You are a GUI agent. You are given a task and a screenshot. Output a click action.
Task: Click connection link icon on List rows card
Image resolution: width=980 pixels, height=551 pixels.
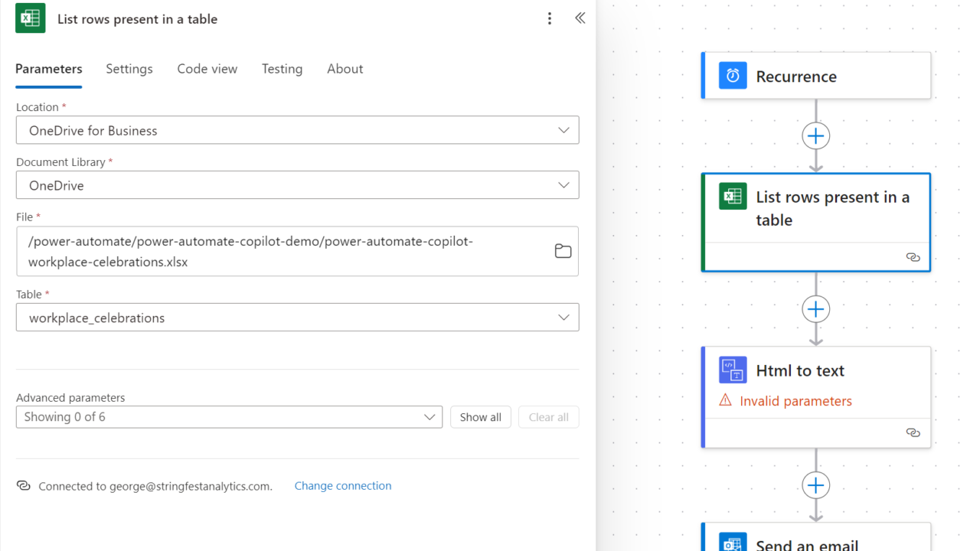913,257
